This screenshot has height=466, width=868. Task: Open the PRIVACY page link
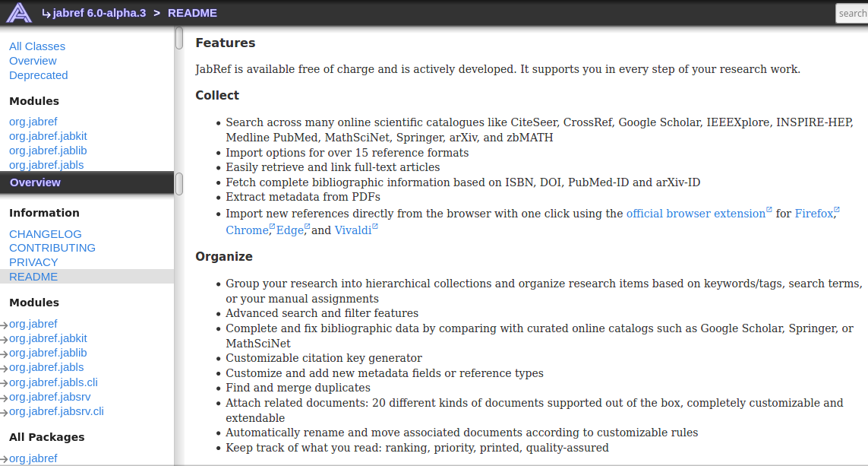pos(33,262)
